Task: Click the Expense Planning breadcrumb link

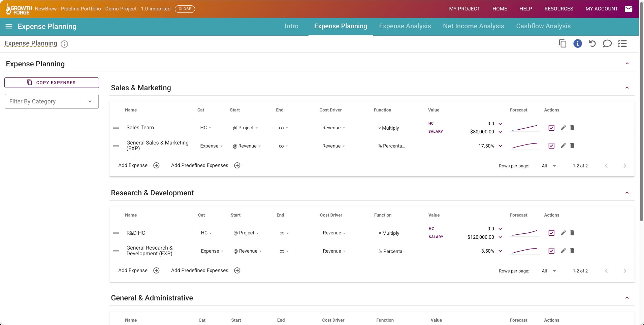Action: (31, 43)
